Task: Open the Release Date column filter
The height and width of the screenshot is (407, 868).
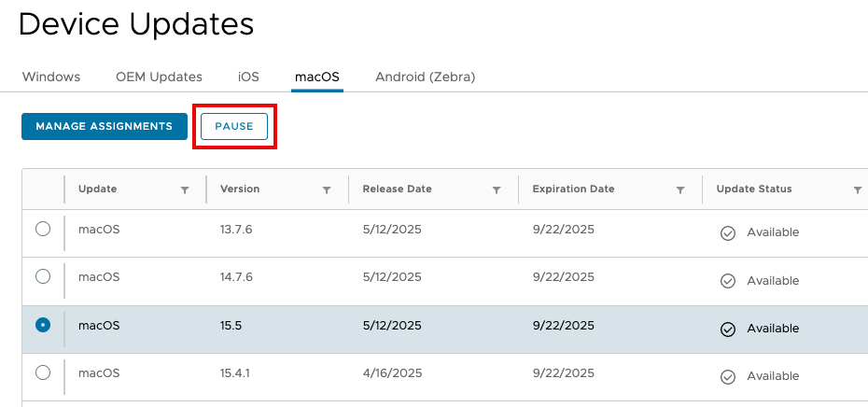Action: click(497, 189)
